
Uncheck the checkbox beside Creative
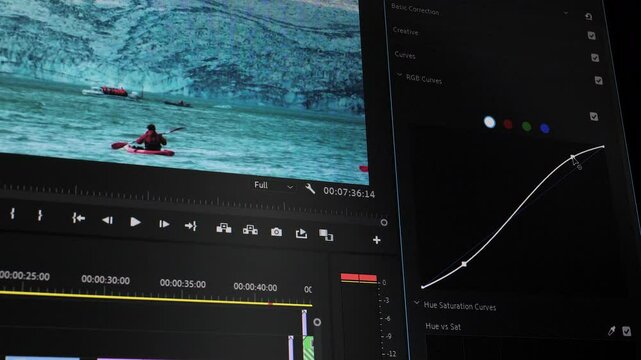[592, 36]
